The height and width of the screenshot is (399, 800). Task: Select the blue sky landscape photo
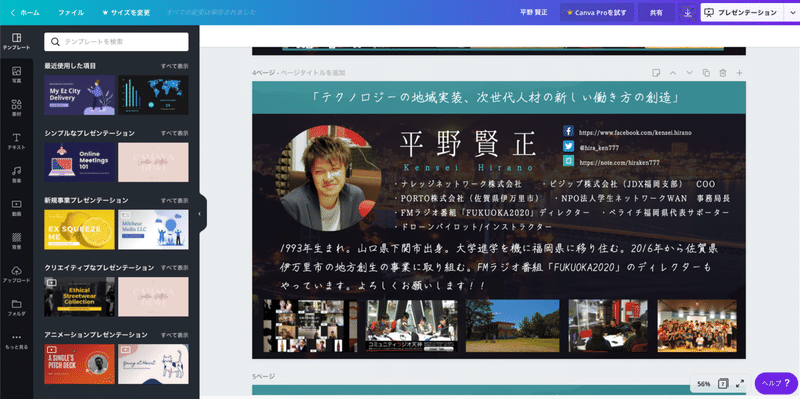click(x=512, y=326)
